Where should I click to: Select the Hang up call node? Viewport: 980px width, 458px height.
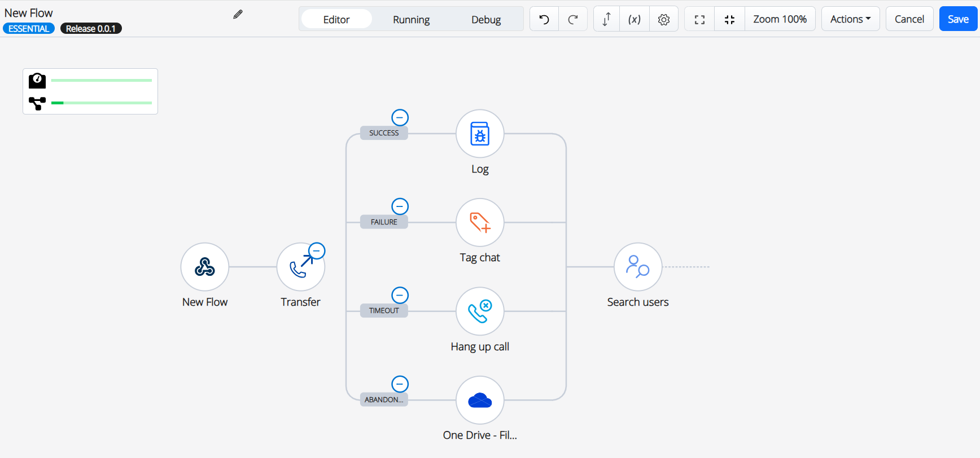coord(480,311)
